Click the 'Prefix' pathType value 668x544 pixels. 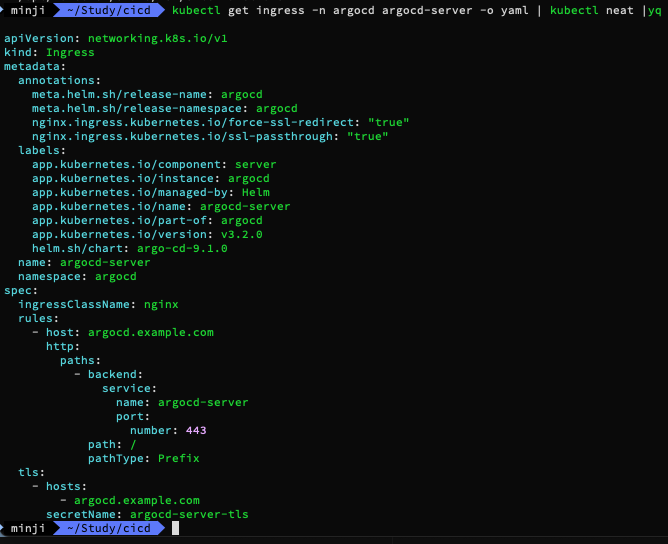click(x=179, y=458)
